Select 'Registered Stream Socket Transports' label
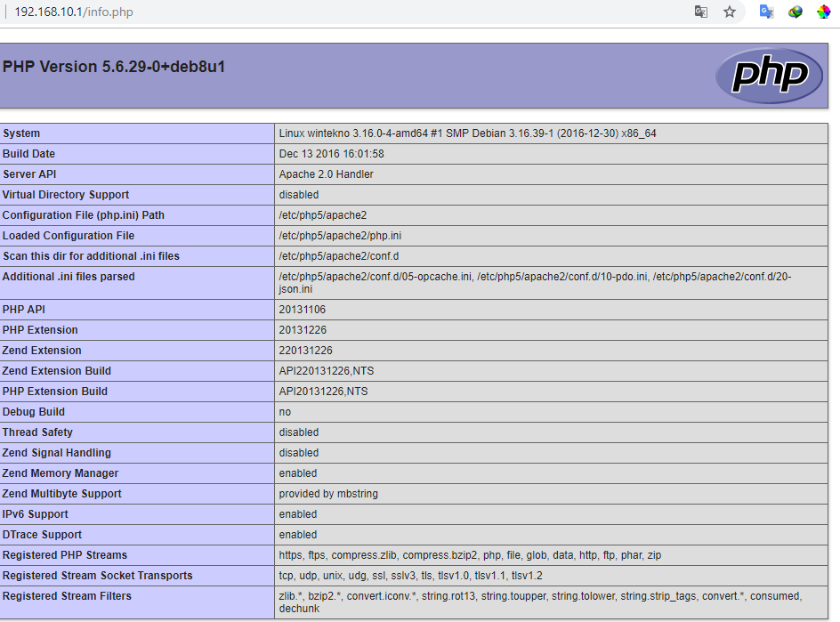The image size is (840, 622). click(x=98, y=576)
